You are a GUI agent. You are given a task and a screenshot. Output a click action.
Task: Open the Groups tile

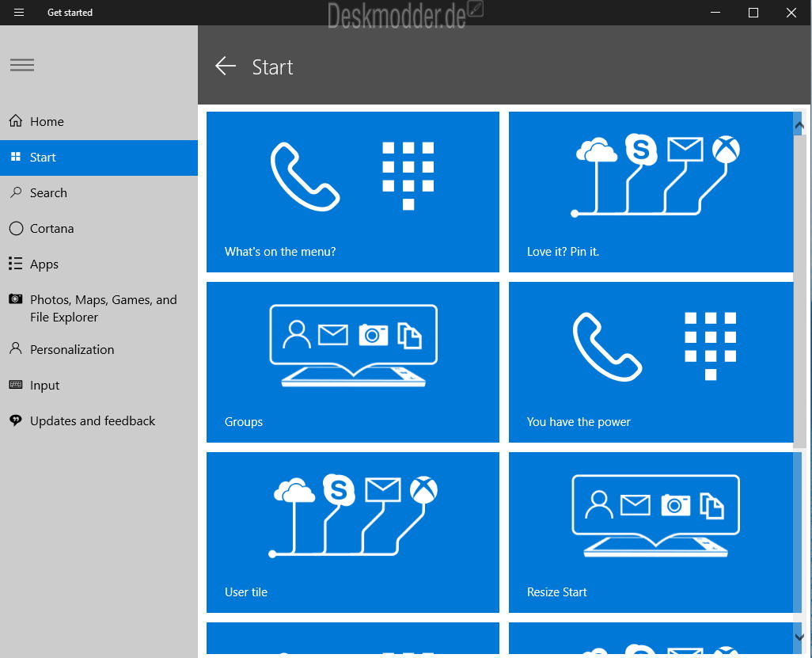coord(353,362)
